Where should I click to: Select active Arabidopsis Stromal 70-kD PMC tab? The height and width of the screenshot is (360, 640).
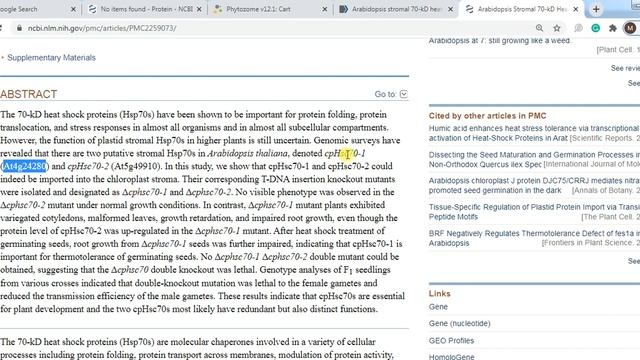coord(521,9)
